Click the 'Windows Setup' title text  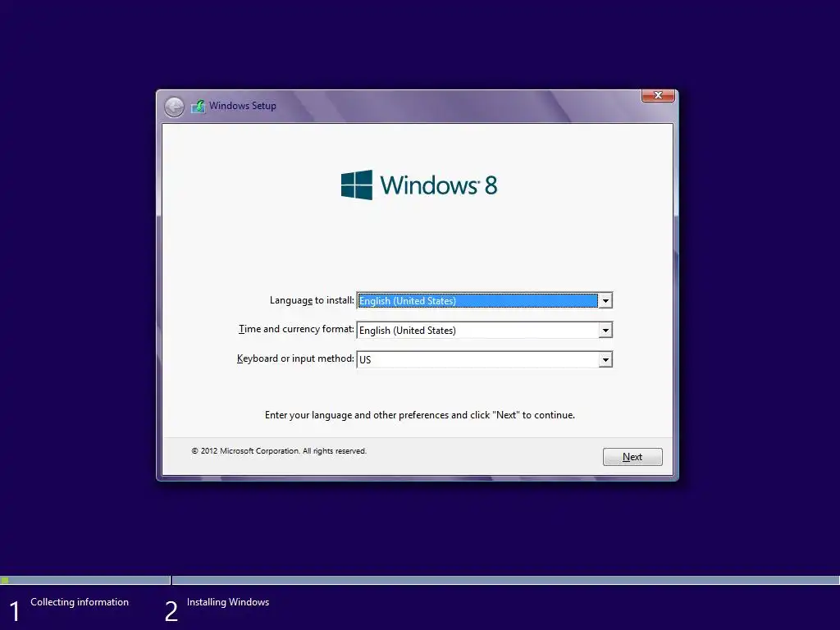(243, 106)
